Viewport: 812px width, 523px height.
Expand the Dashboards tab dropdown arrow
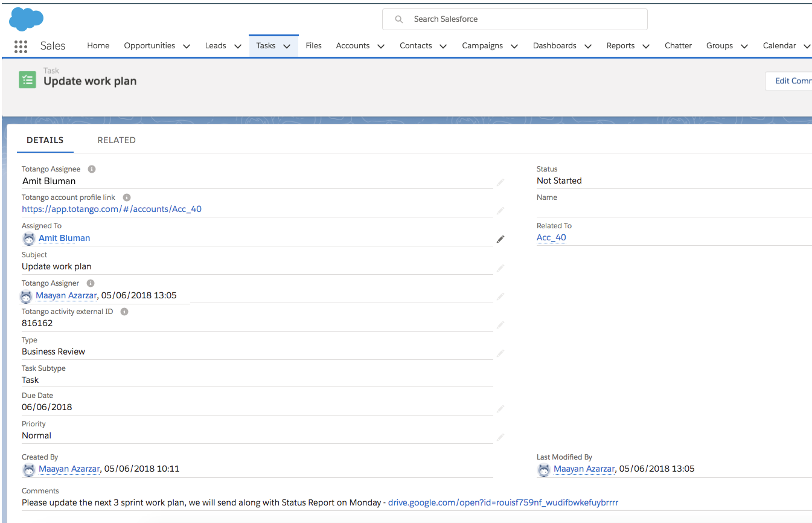click(588, 46)
